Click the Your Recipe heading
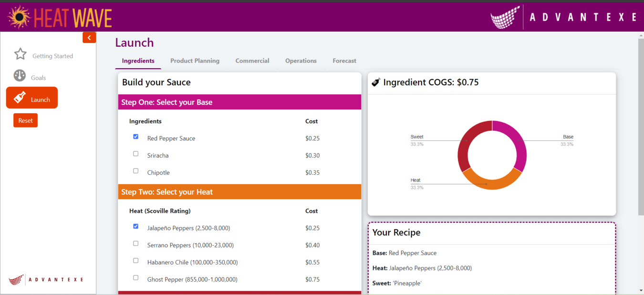644x295 pixels. point(396,232)
